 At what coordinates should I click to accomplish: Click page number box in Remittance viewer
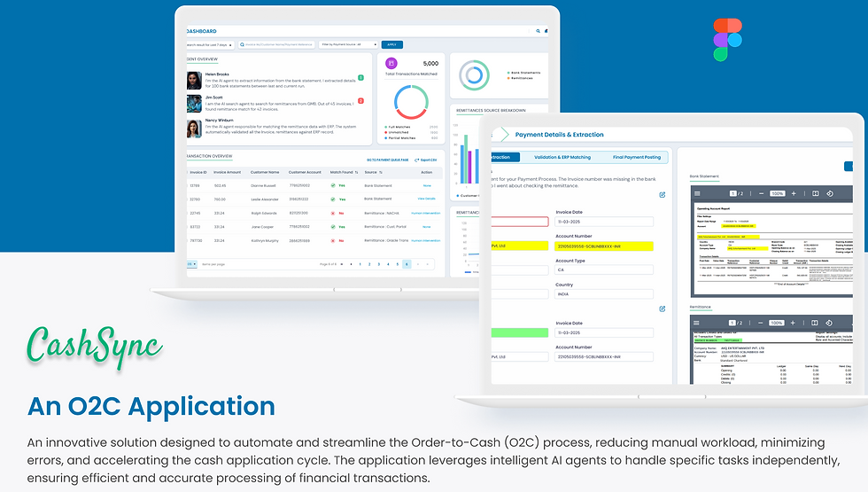(x=732, y=323)
